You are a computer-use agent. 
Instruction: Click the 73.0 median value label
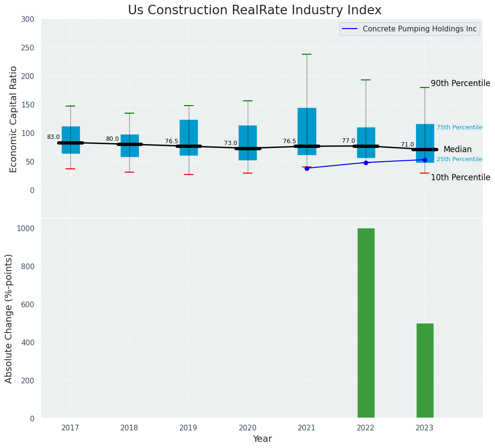click(231, 143)
